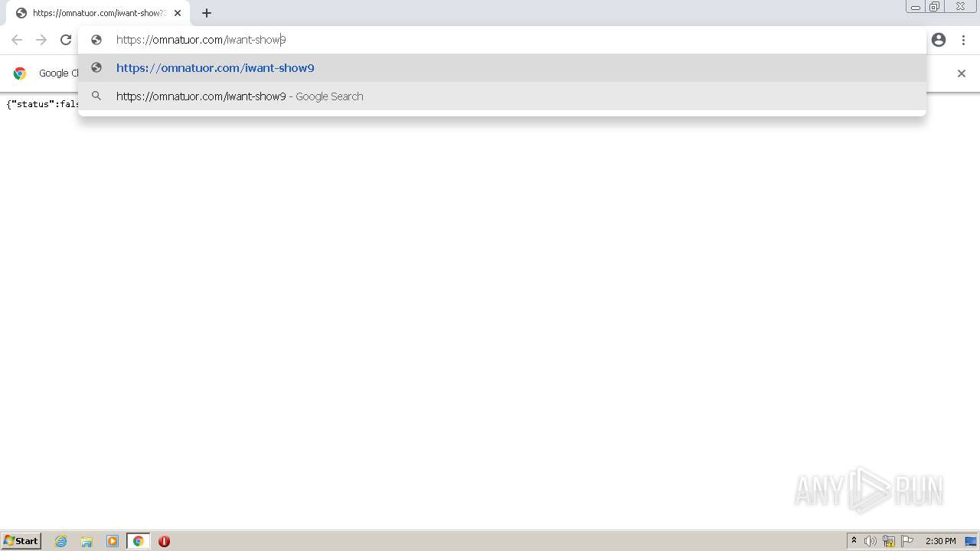Open Windows Media Player from taskbar
This screenshot has height=551, width=980.
pyautogui.click(x=113, y=541)
